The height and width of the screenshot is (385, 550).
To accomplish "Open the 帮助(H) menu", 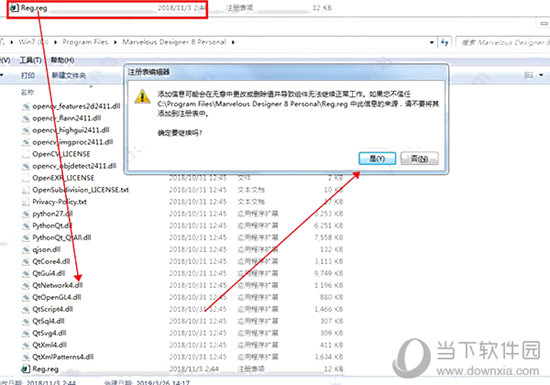I will coord(62,60).
